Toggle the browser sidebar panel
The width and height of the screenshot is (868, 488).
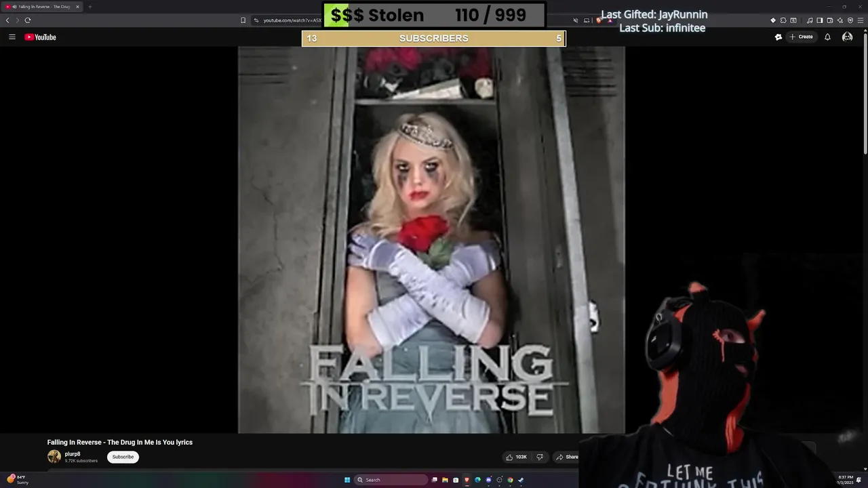pyautogui.click(x=820, y=20)
